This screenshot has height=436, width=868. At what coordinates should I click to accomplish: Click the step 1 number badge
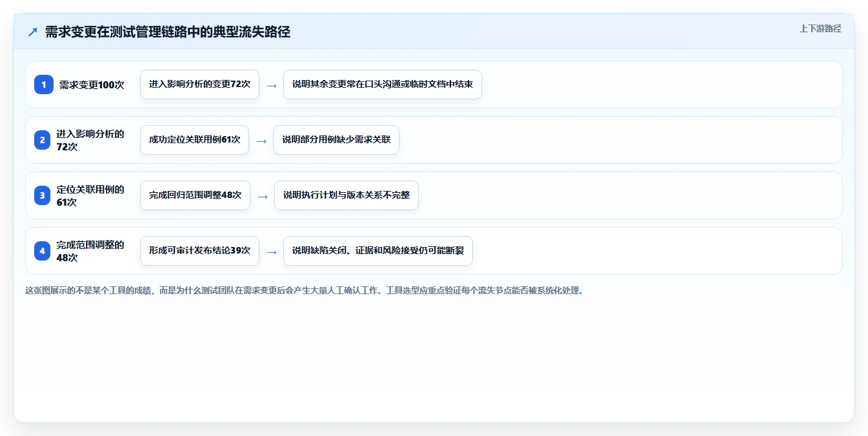[44, 84]
